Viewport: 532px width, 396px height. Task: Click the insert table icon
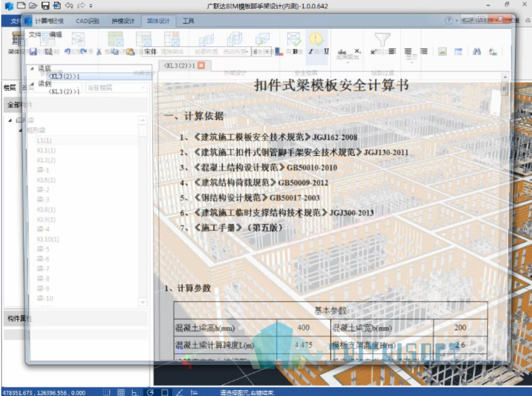[x=458, y=52]
